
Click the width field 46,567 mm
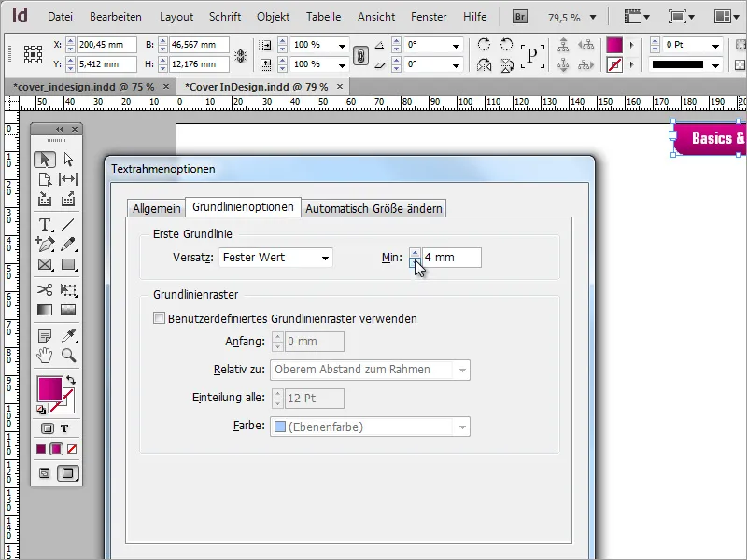[x=199, y=45]
